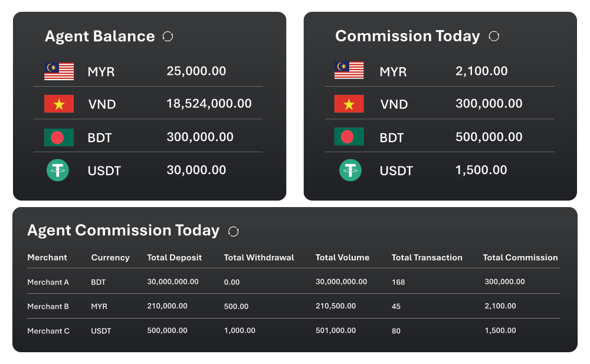Click the BDT commission 500,000.00 value
Screen dimensions: 590x364
coord(489,137)
